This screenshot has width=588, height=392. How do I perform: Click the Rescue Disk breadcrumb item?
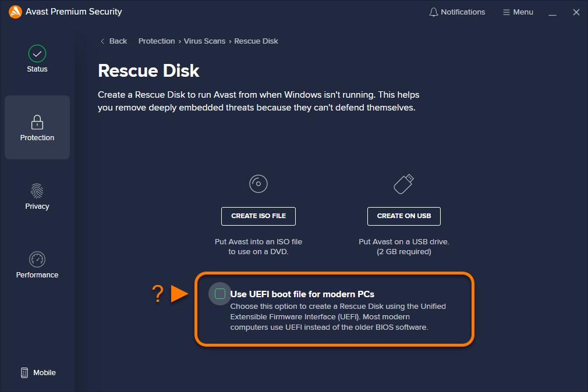[x=256, y=41]
